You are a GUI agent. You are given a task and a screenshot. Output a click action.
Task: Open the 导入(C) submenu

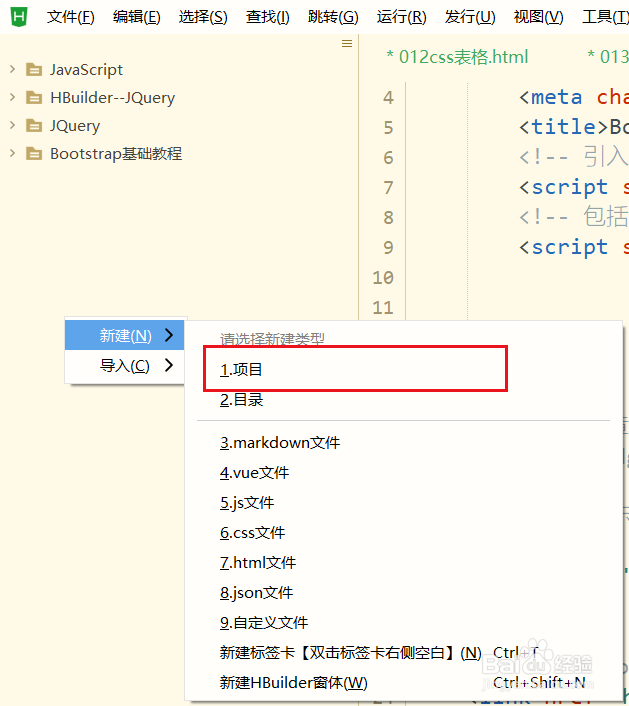[125, 366]
